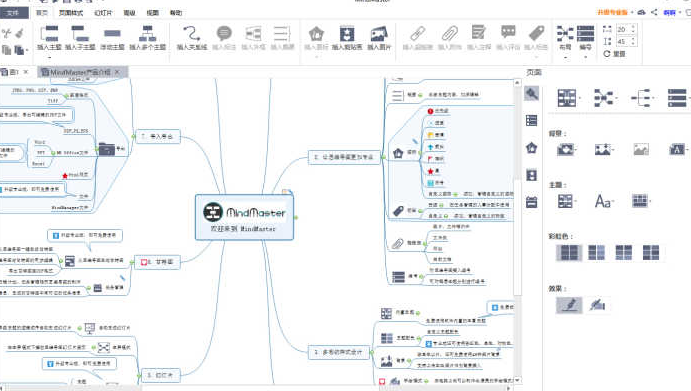Viewport: 691px width, 391px height.
Task: Switch to the Page Style (页面样式) tab
Action: click(71, 13)
